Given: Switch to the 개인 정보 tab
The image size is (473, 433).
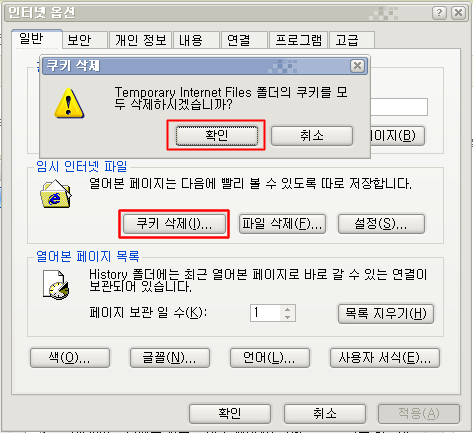Looking at the screenshot, I should coord(141,40).
